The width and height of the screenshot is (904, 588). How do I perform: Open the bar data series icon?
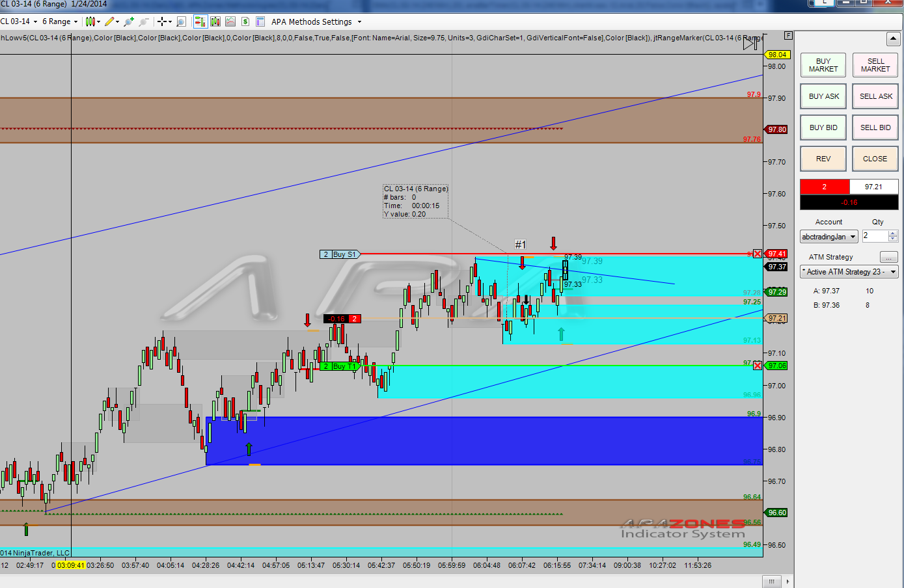(x=215, y=21)
